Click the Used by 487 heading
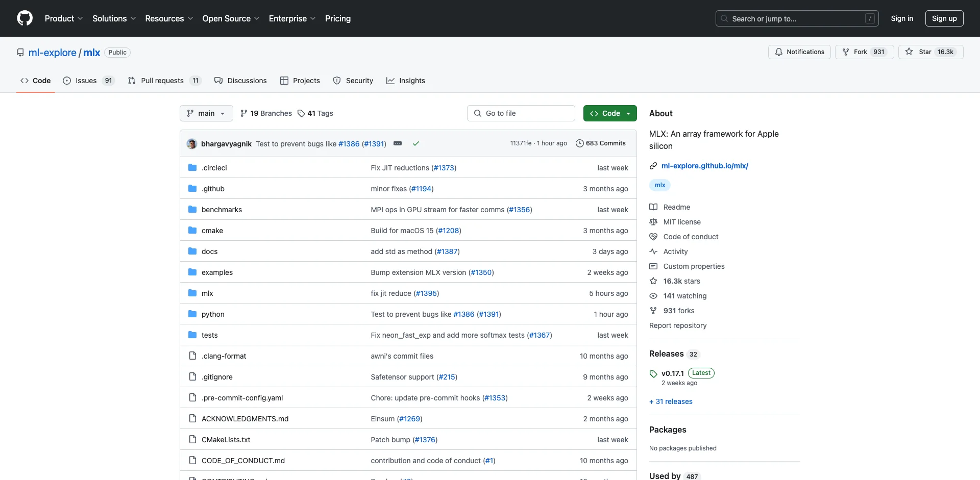The width and height of the screenshot is (980, 480). pyautogui.click(x=674, y=476)
